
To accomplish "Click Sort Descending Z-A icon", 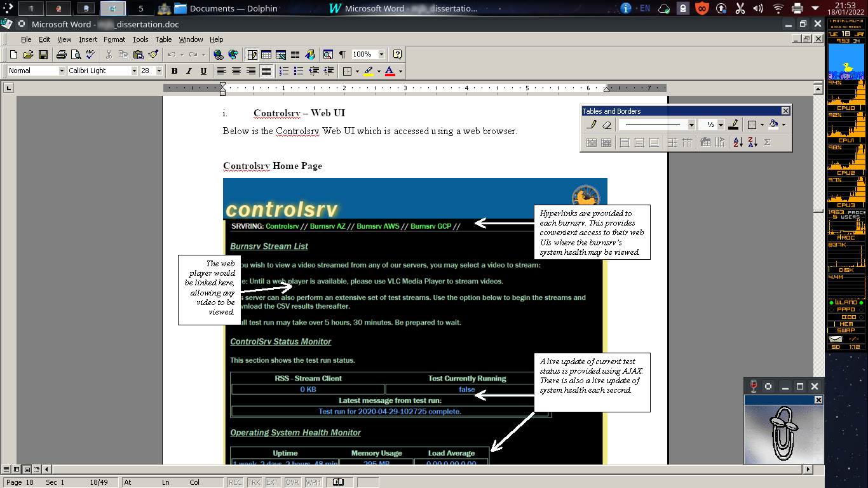I will pos(753,142).
